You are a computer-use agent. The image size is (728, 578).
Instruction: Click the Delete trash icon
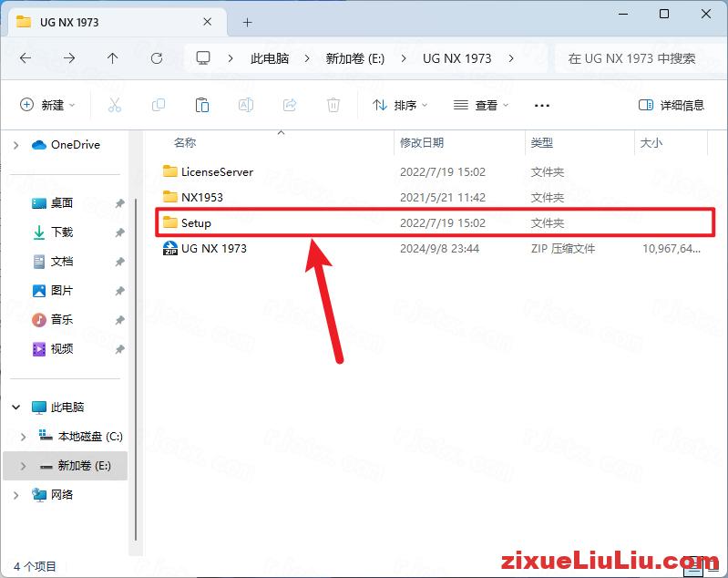(333, 105)
